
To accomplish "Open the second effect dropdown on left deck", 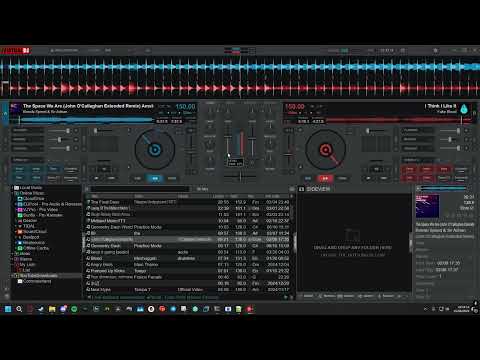I will [x=28, y=139].
